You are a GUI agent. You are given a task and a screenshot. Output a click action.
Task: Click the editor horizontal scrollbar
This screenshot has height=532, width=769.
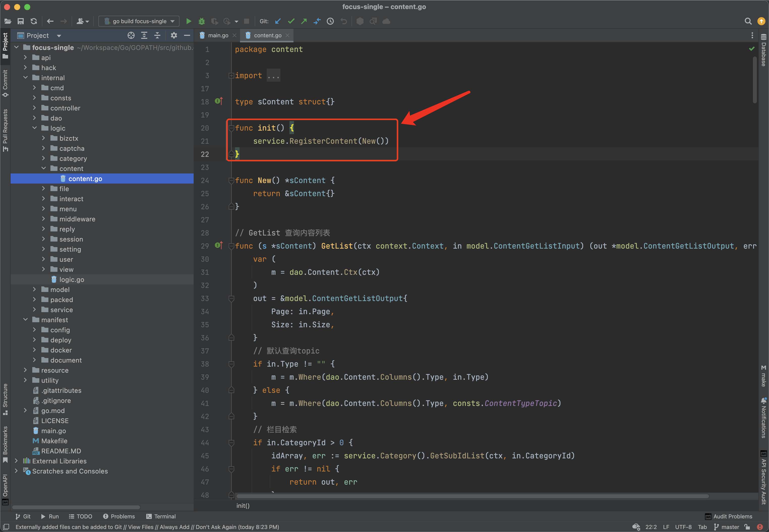coord(467,496)
